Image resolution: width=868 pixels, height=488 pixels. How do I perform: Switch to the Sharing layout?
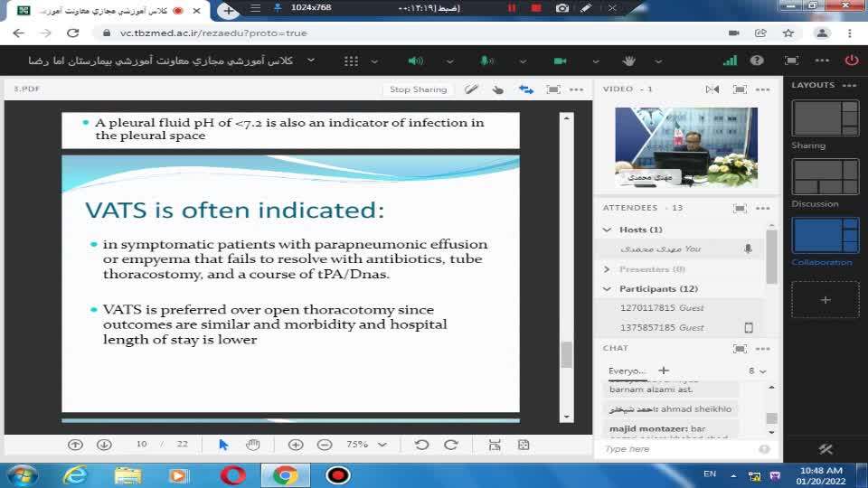[x=825, y=118]
